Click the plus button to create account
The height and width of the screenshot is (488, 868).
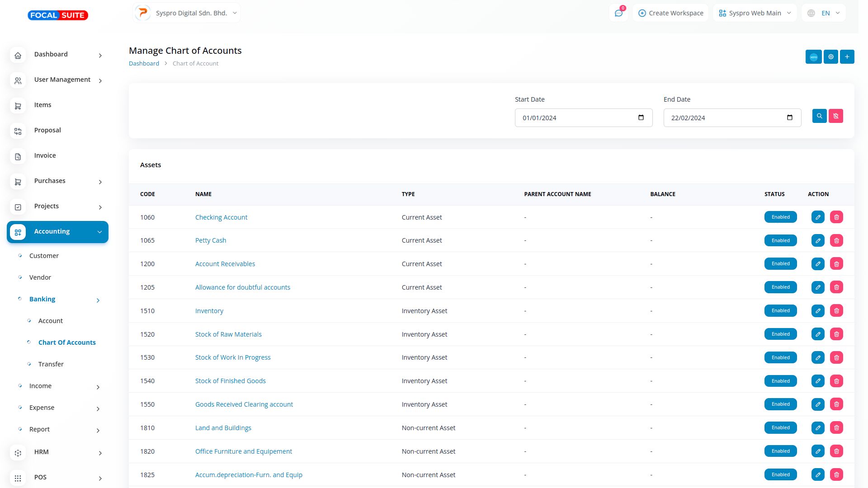coord(847,57)
